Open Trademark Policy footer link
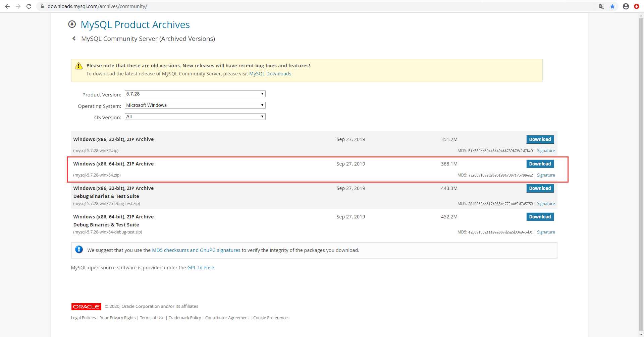 click(x=185, y=318)
